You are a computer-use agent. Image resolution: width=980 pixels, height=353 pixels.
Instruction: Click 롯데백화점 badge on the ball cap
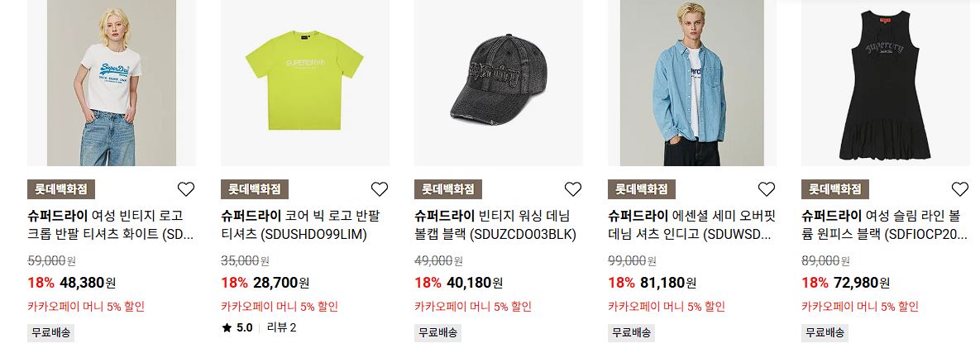[448, 188]
